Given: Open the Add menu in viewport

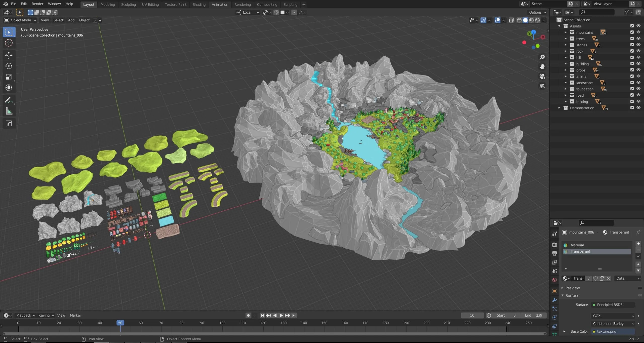Looking at the screenshot, I should [71, 20].
